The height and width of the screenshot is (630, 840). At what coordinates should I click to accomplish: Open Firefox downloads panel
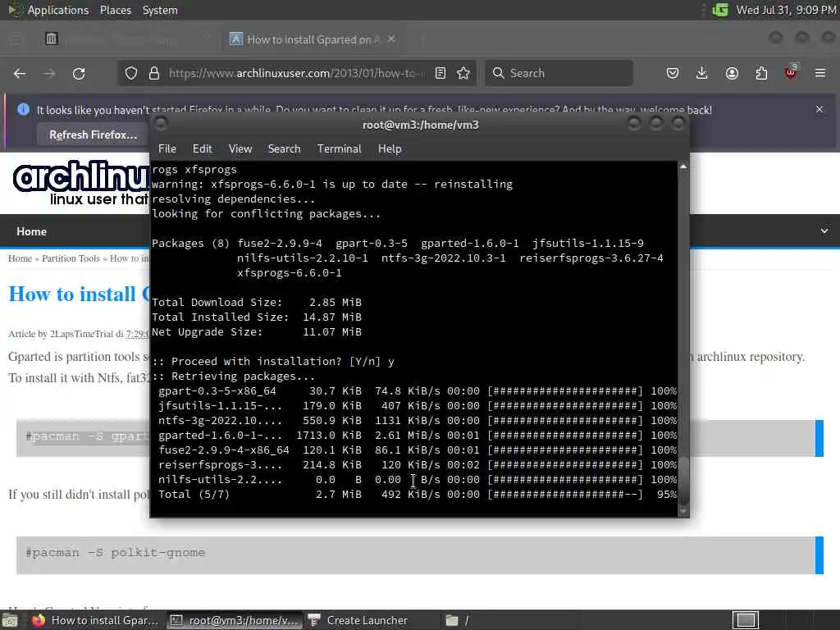pyautogui.click(x=702, y=73)
